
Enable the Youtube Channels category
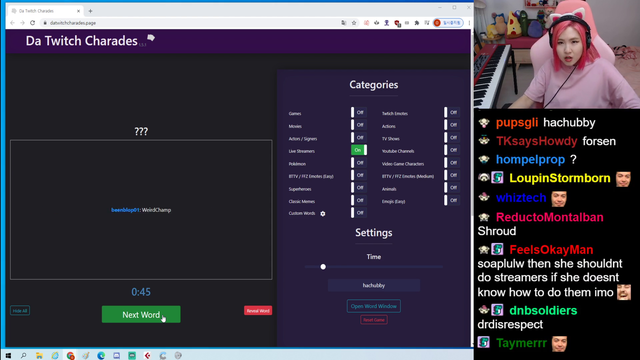tap(452, 150)
